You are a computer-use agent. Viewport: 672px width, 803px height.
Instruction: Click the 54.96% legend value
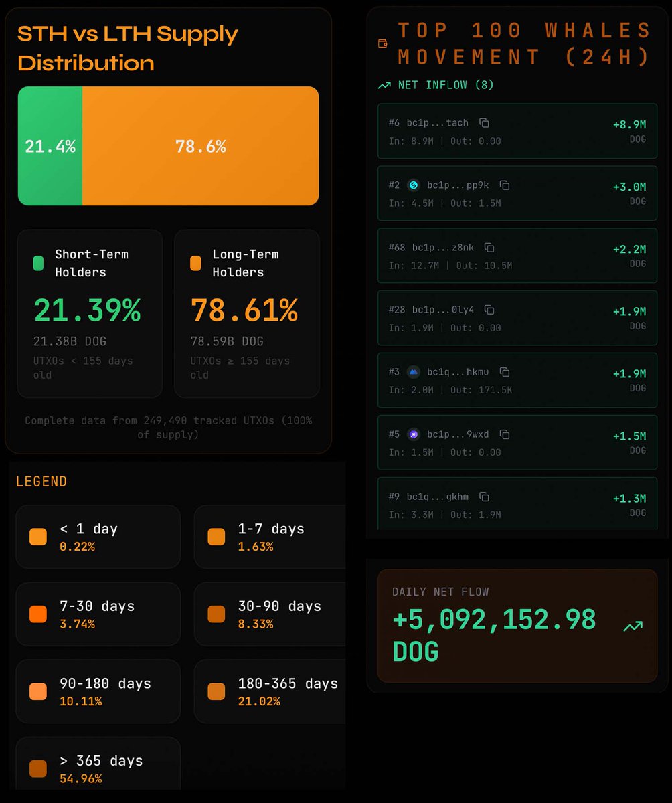pos(81,779)
